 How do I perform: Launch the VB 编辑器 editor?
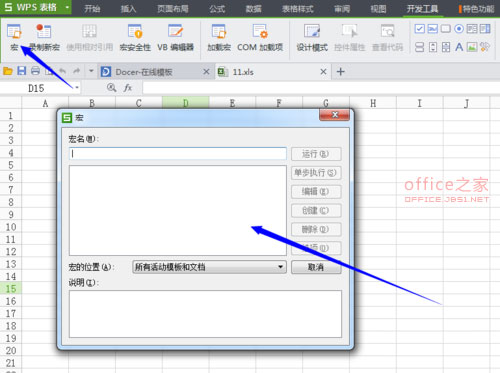175,38
